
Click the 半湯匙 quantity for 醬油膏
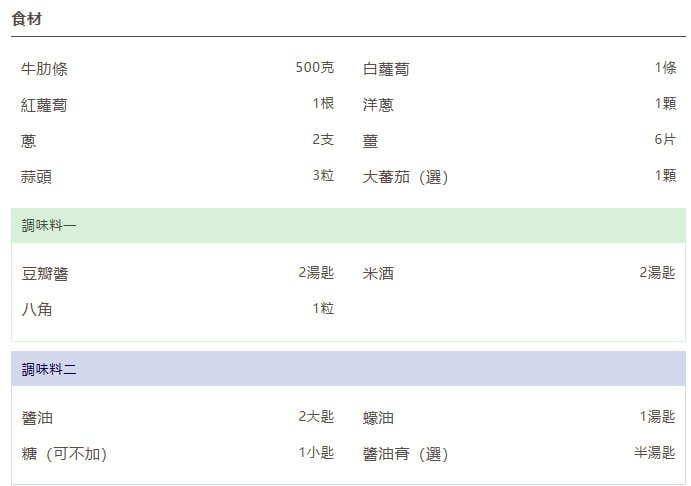point(655,453)
